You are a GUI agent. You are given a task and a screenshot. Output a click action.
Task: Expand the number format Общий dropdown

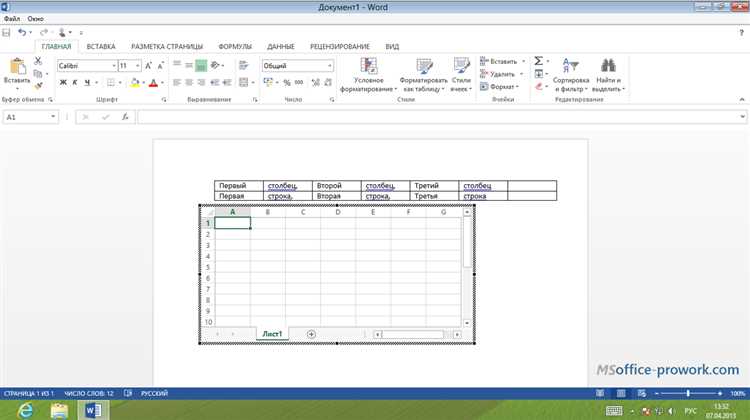(x=329, y=66)
